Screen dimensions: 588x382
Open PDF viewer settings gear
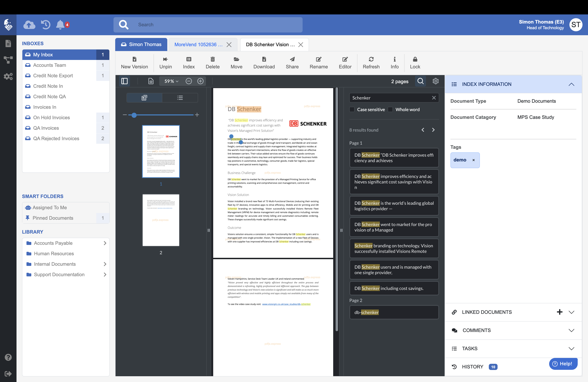point(435,81)
